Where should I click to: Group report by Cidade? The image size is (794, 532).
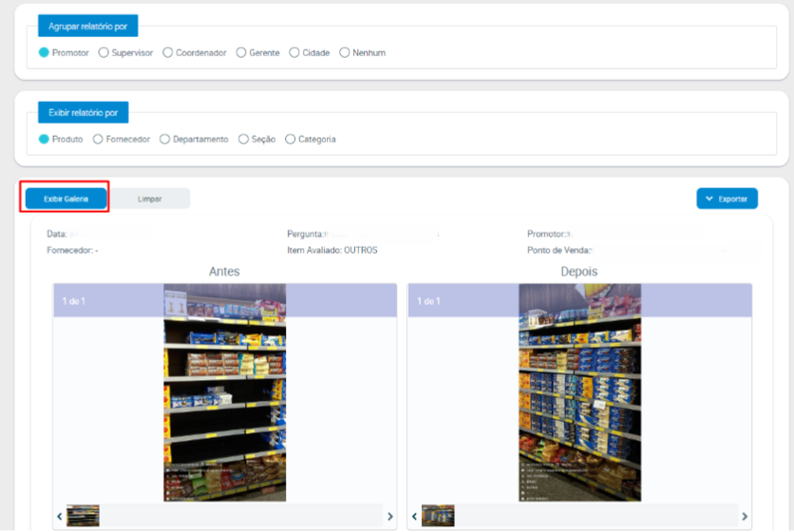[294, 53]
